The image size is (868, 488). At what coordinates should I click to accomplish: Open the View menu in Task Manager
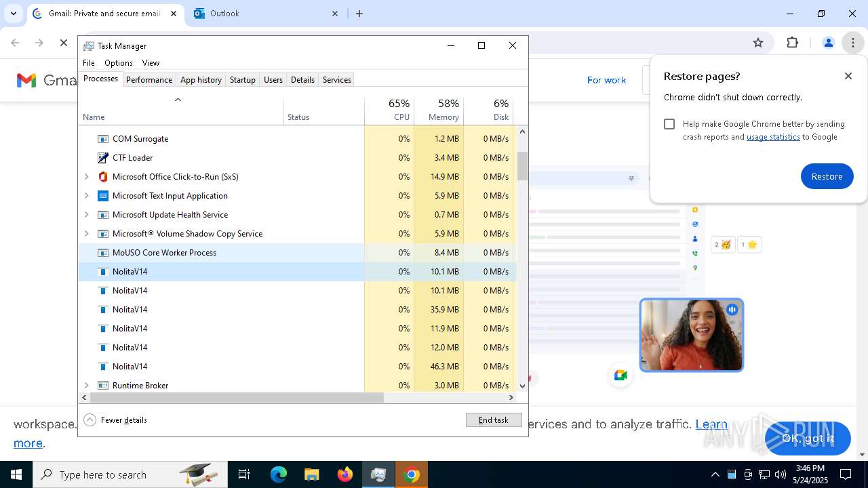click(x=151, y=63)
